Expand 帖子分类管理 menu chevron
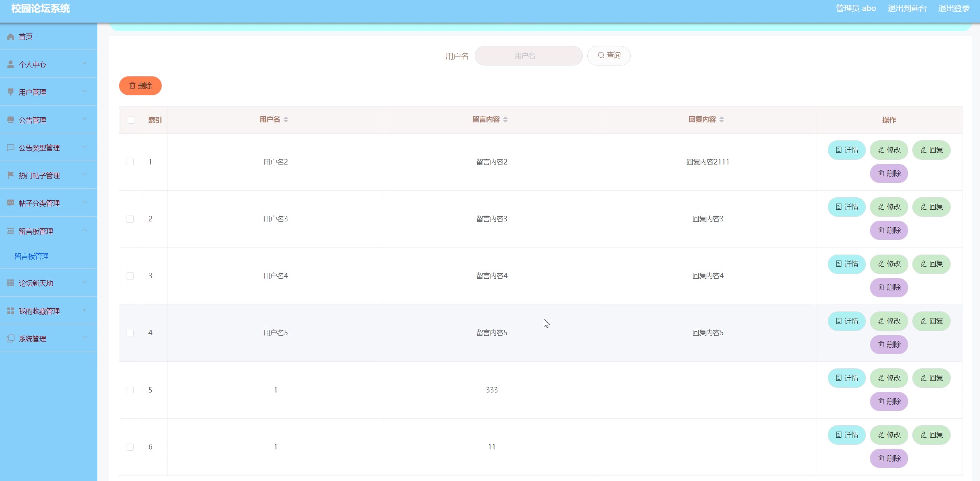 coord(85,202)
